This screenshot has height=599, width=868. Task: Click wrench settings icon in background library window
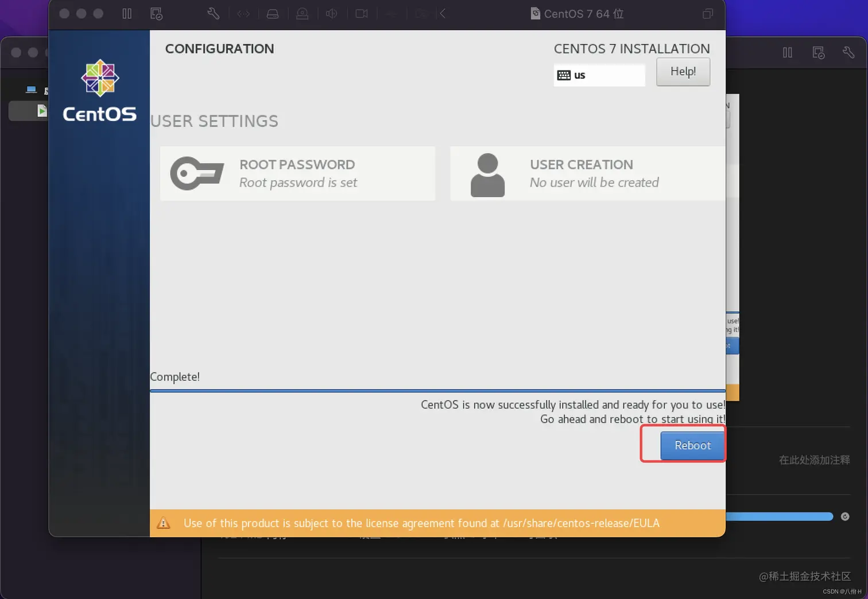coord(848,53)
